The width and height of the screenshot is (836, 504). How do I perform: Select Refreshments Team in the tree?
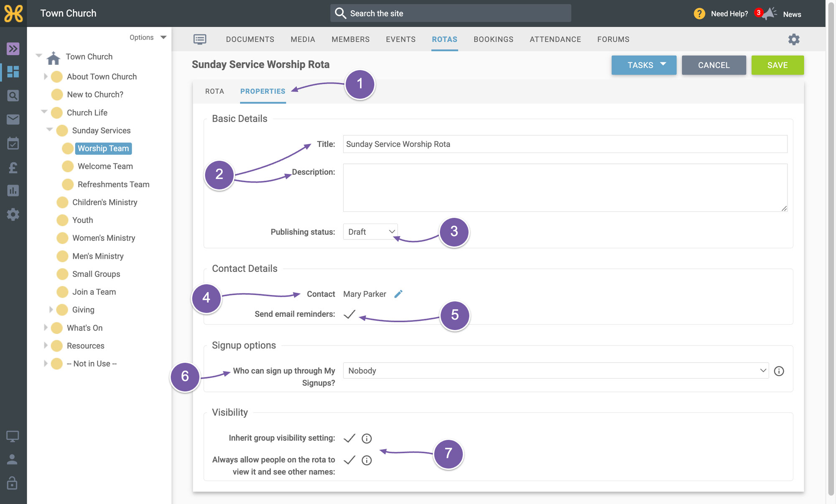click(113, 184)
